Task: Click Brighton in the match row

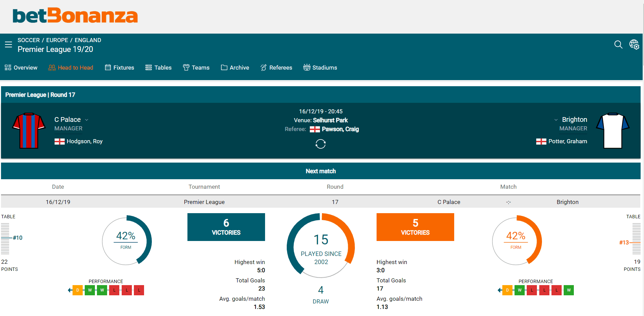Action: (x=567, y=202)
